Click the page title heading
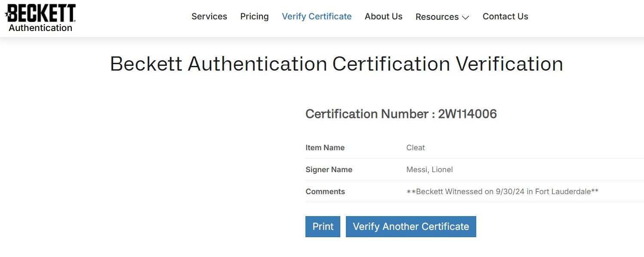Viewport: 644px width, 257px height. coord(336,64)
